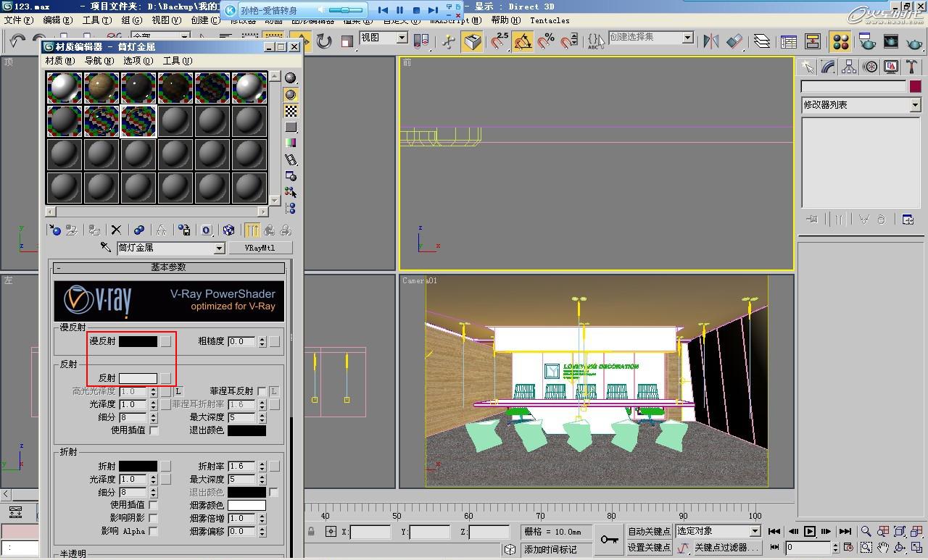This screenshot has height=560, width=928.
Task: Toggle the Percent Snap magnet icon
Action: pyautogui.click(x=546, y=41)
